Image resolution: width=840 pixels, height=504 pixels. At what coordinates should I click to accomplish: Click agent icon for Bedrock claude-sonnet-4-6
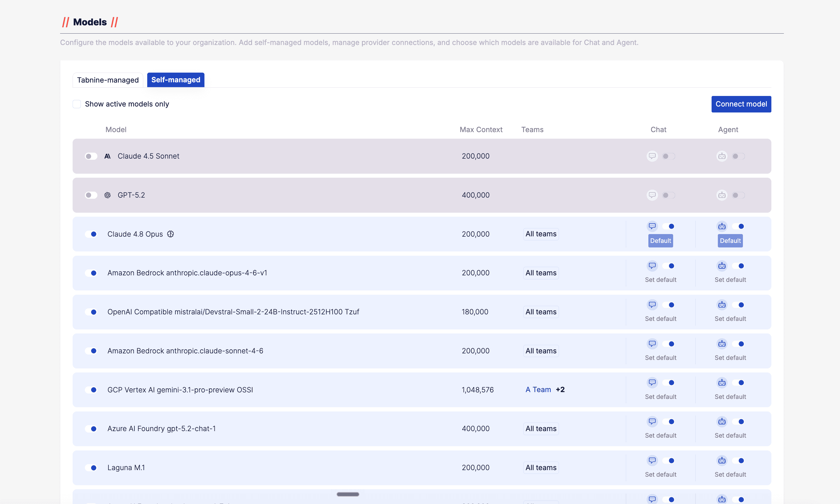[x=722, y=344]
